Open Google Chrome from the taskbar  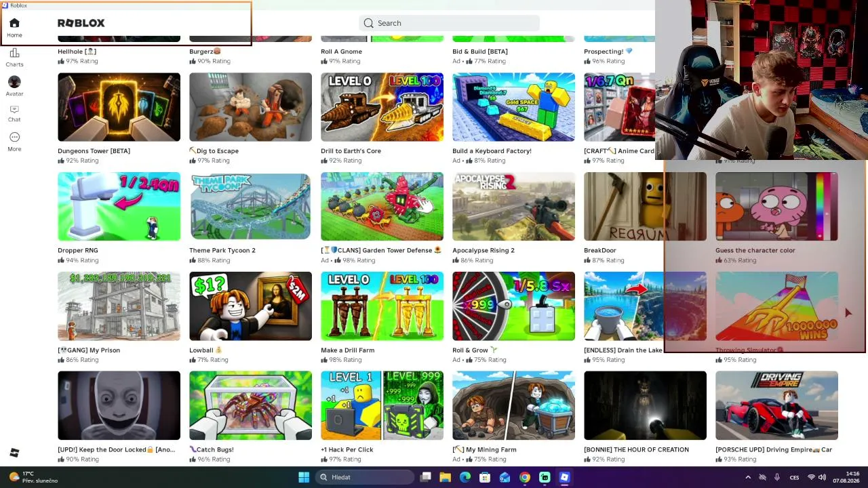click(525, 477)
